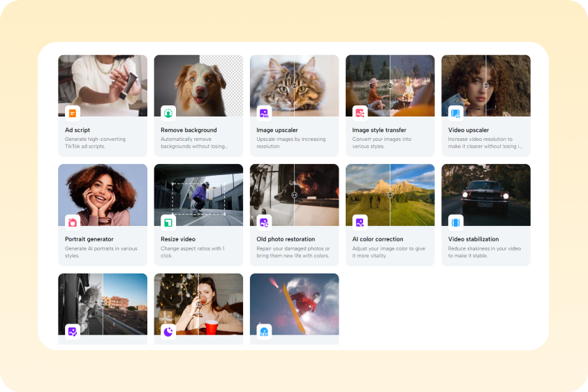Click the Image style transfer title
Screen dimensions: 588x392
(x=379, y=130)
